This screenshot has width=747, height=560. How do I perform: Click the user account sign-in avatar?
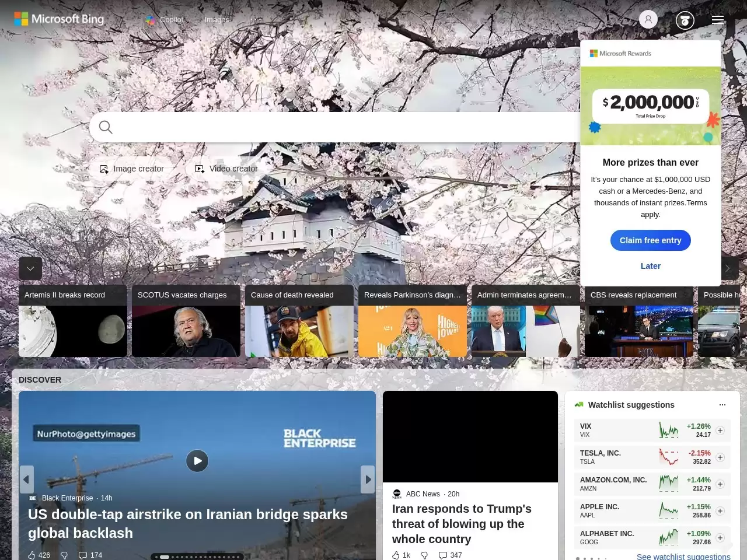[648, 19]
